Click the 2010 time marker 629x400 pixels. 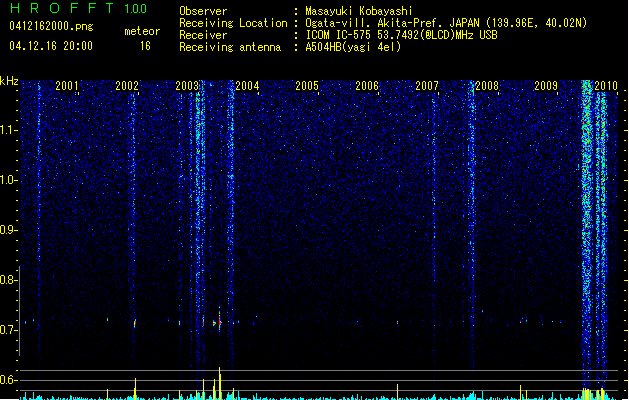point(606,85)
